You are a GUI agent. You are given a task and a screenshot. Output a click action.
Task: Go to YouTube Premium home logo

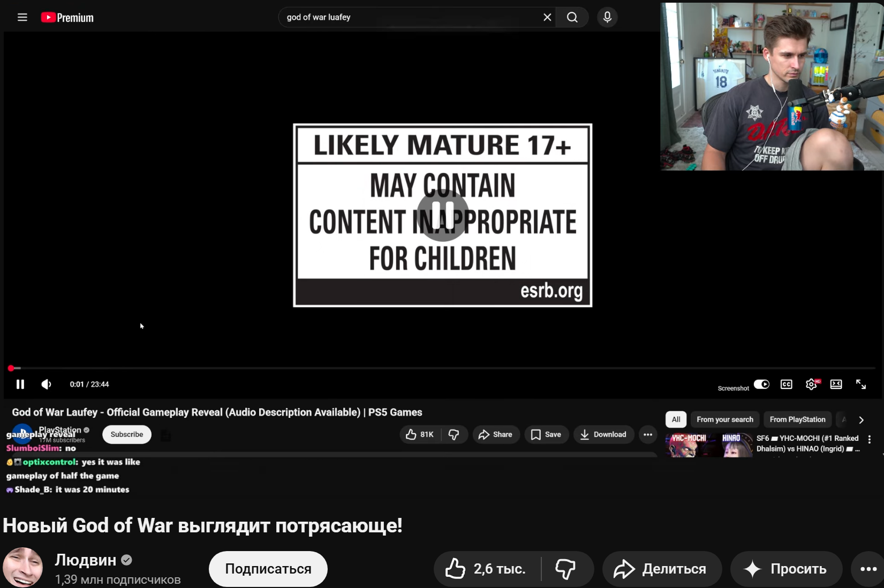click(x=67, y=18)
